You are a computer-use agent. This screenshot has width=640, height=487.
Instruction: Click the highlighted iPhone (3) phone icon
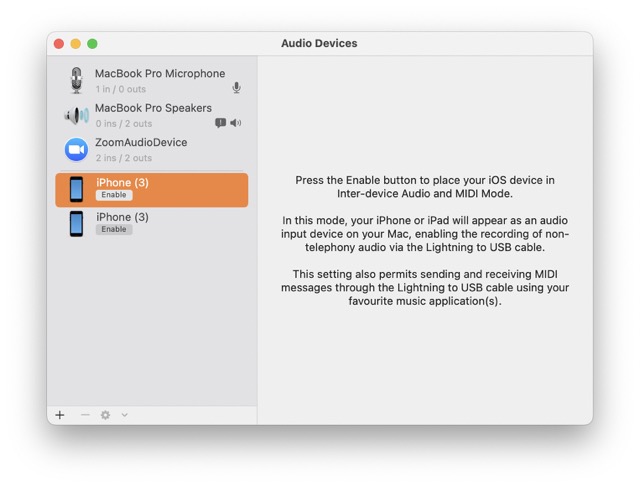pyautogui.click(x=76, y=189)
